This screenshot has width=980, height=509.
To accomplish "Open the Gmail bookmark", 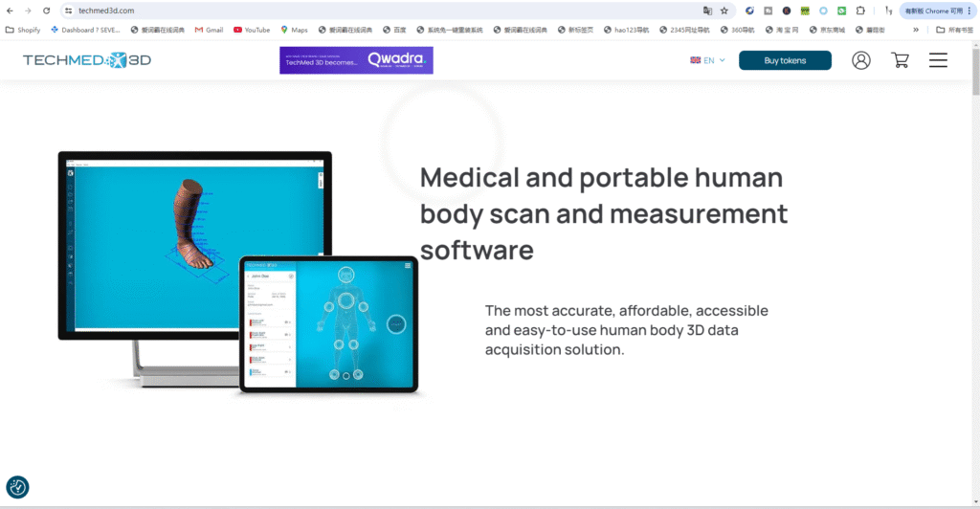I will click(x=209, y=30).
